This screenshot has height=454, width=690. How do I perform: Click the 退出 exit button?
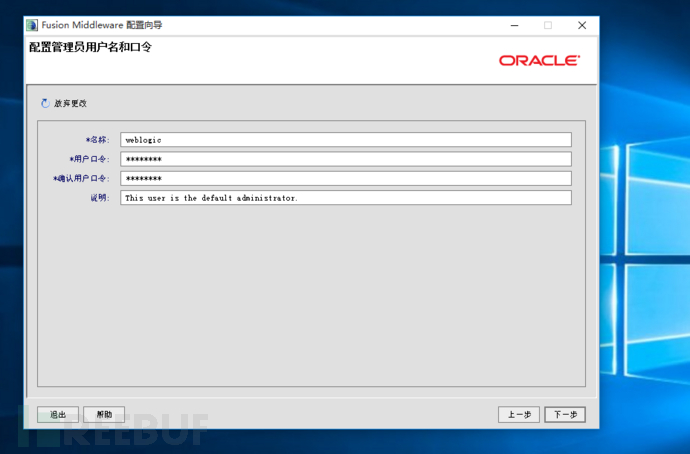[58, 414]
